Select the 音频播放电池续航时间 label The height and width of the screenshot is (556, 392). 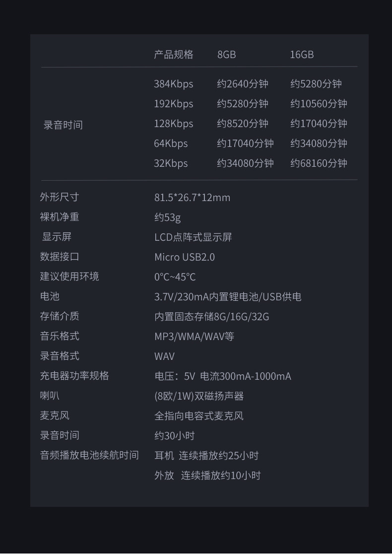(x=89, y=455)
